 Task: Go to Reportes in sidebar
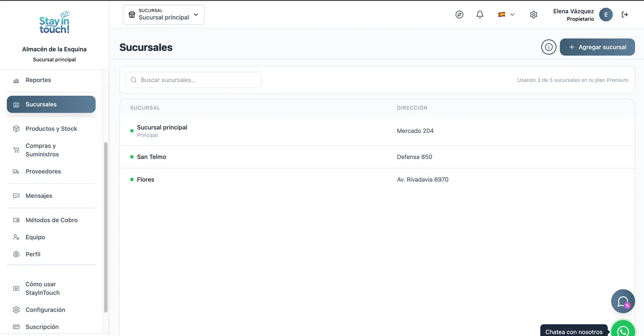51,80
